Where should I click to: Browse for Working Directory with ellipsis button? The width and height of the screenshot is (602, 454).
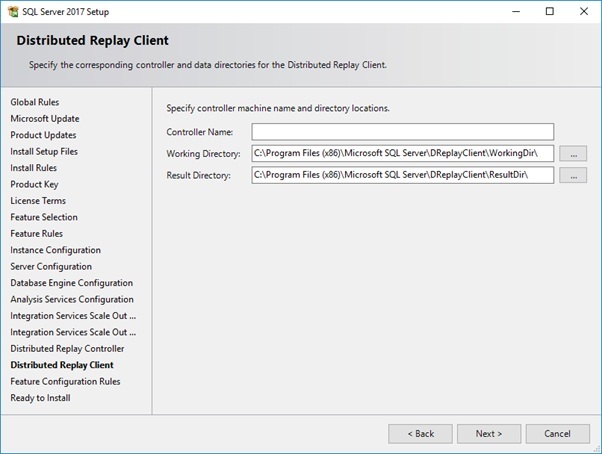click(x=573, y=154)
